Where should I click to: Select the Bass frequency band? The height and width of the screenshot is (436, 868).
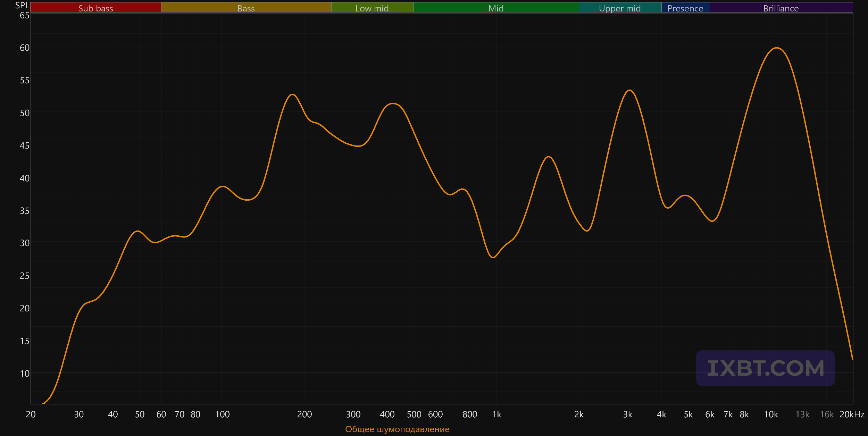246,8
